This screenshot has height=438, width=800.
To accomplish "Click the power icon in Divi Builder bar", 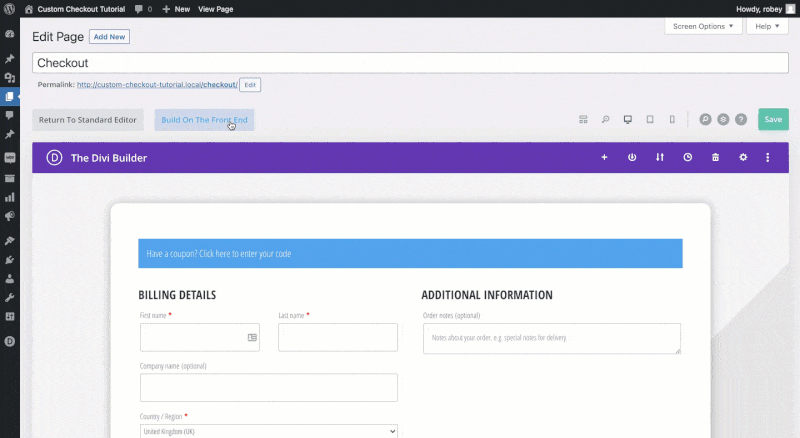I will tap(632, 157).
